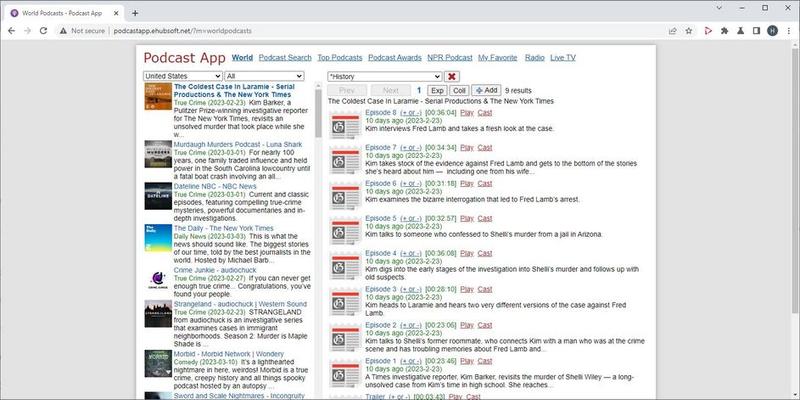This screenshot has height=400, width=800.
Task: Open the My Favorite tab
Action: click(x=497, y=58)
